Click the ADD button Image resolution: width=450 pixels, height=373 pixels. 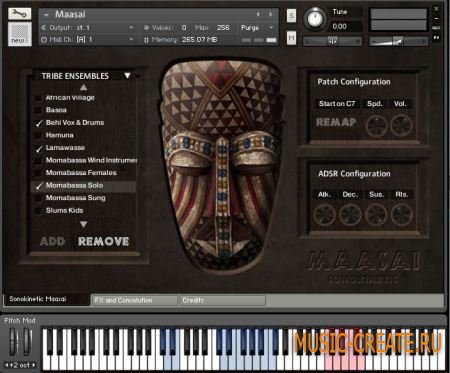pyautogui.click(x=52, y=241)
